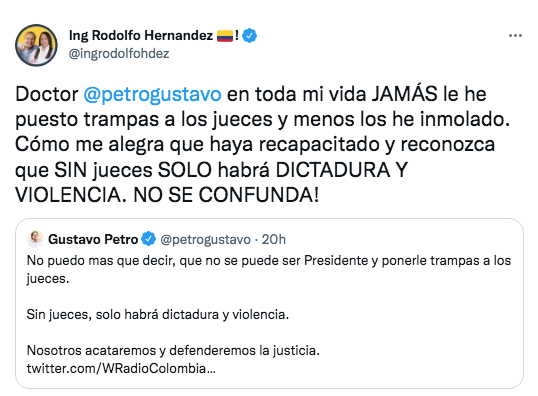Click the @ingrodolfohdez handle

coord(119,54)
